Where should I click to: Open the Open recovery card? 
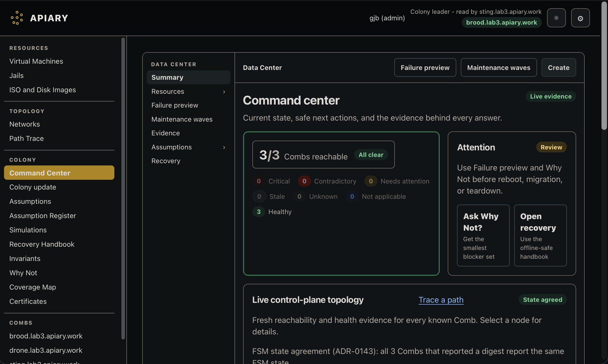(x=540, y=235)
